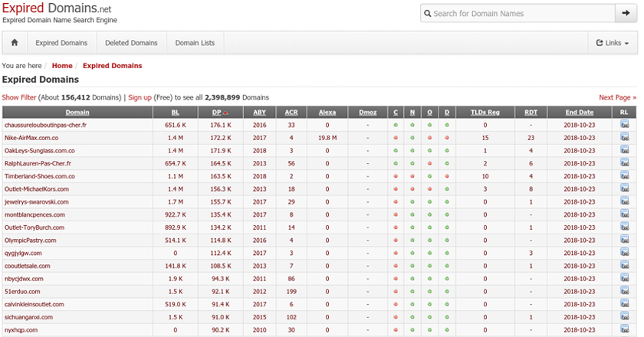Expand the Links dropdown menu
Screen dimensions: 644x337
pyautogui.click(x=612, y=43)
